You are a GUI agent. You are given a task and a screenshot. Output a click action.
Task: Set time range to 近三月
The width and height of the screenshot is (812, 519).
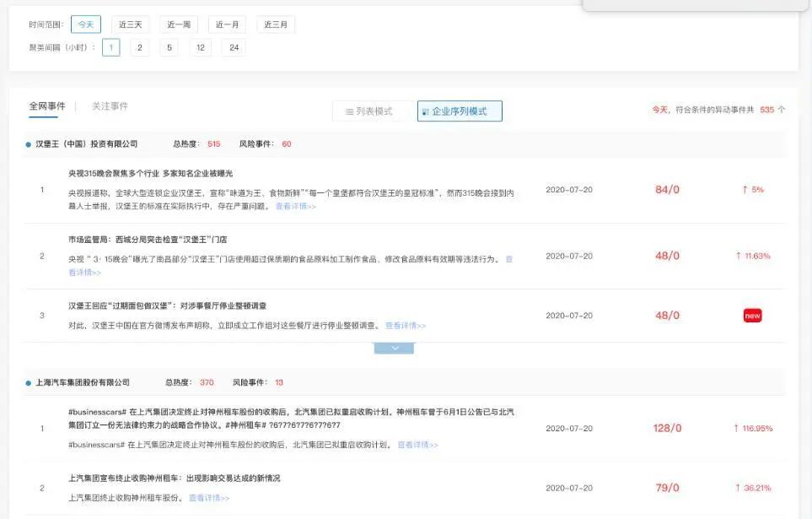(276, 24)
